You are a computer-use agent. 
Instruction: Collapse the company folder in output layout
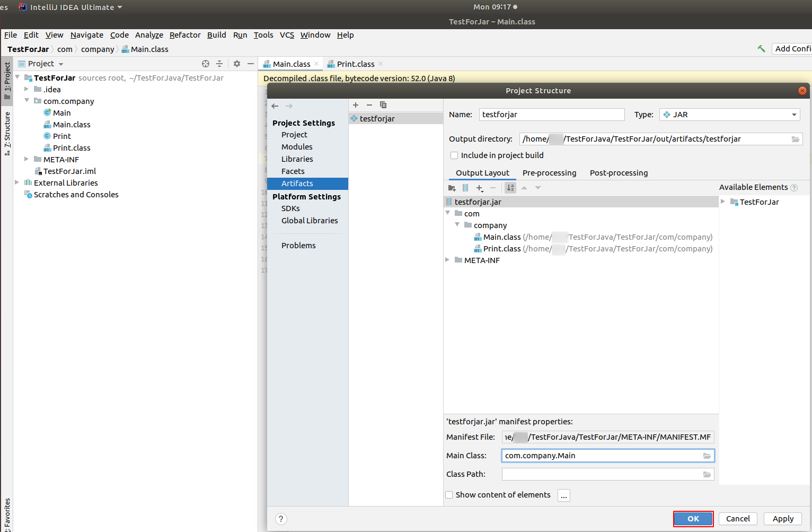pos(457,225)
